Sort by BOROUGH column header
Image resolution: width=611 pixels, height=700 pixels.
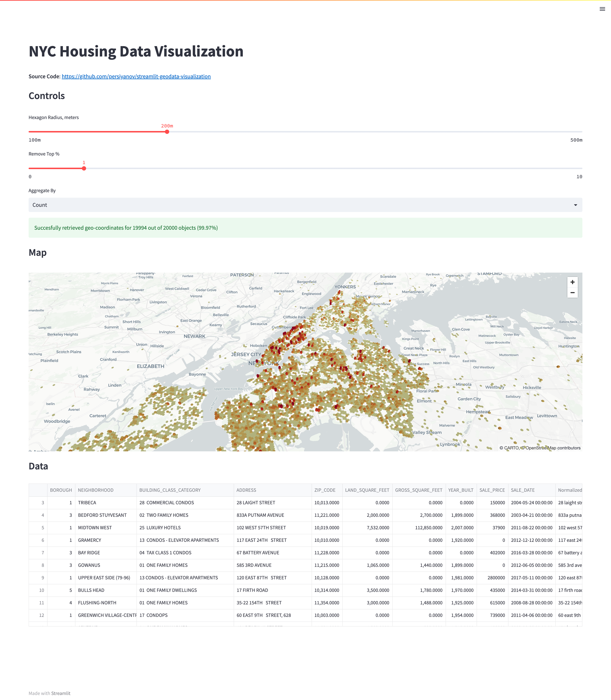[61, 490]
